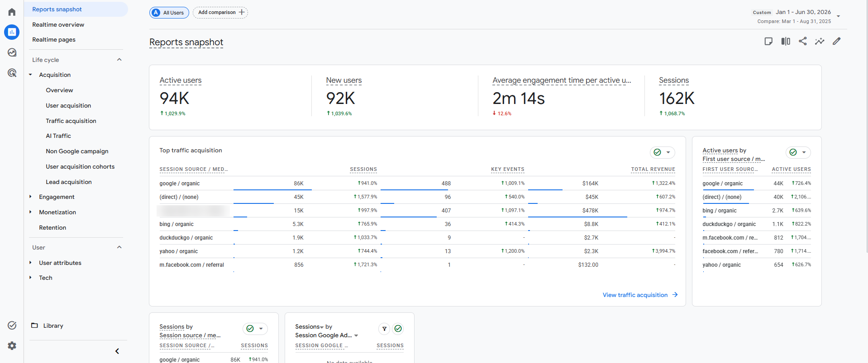Select Traffic acquisition in the sidebar
This screenshot has width=868, height=363.
(x=71, y=121)
